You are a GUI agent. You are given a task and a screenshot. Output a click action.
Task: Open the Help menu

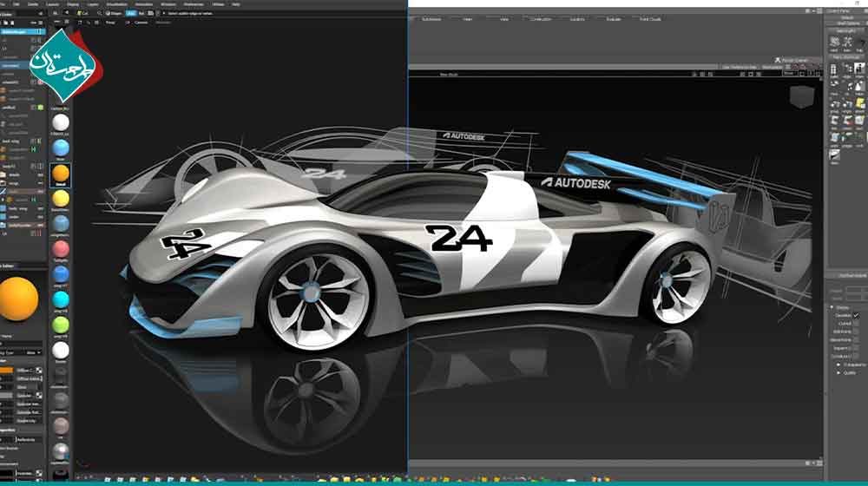coord(236,3)
